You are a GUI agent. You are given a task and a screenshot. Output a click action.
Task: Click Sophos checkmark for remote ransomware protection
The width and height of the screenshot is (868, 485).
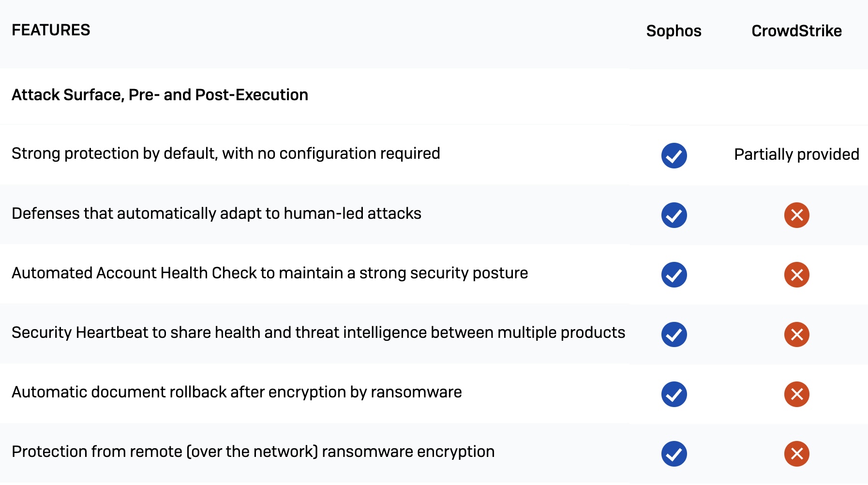tap(674, 454)
